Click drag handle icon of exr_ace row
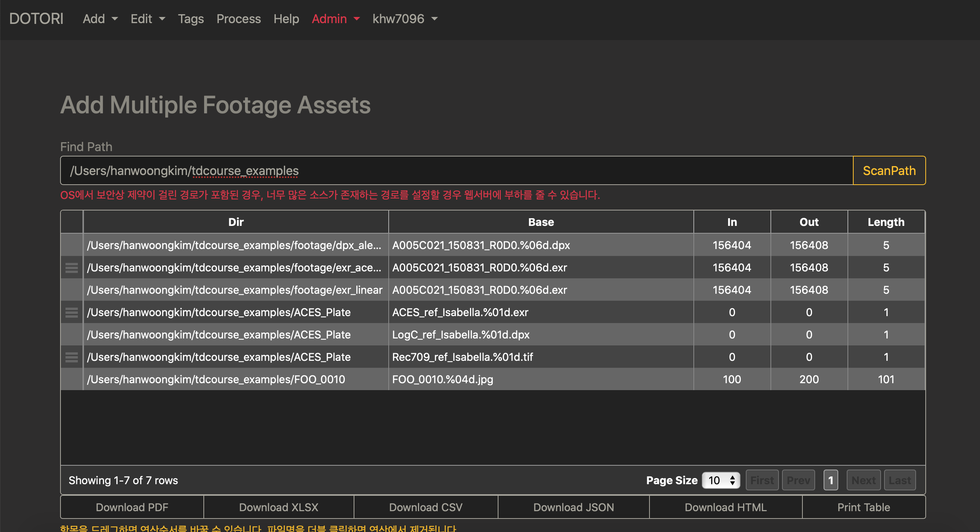Viewport: 980px width, 532px height. [x=72, y=268]
